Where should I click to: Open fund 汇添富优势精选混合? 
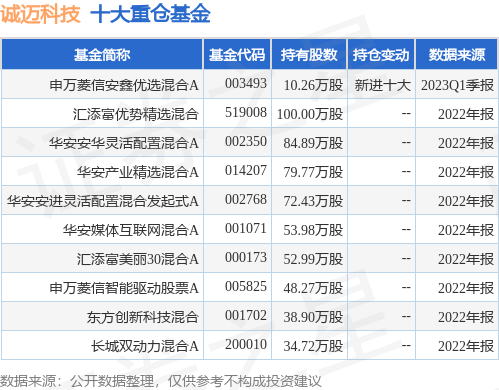click(x=136, y=114)
